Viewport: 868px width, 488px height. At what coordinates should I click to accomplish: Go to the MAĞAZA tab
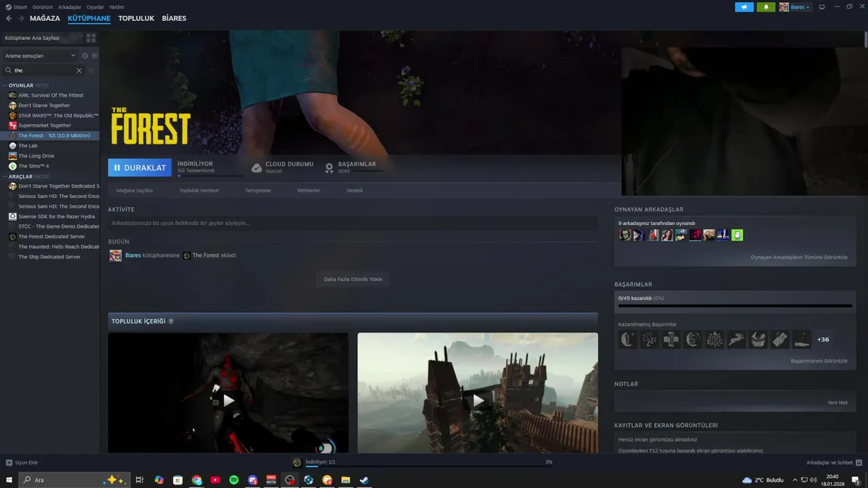tap(45, 18)
